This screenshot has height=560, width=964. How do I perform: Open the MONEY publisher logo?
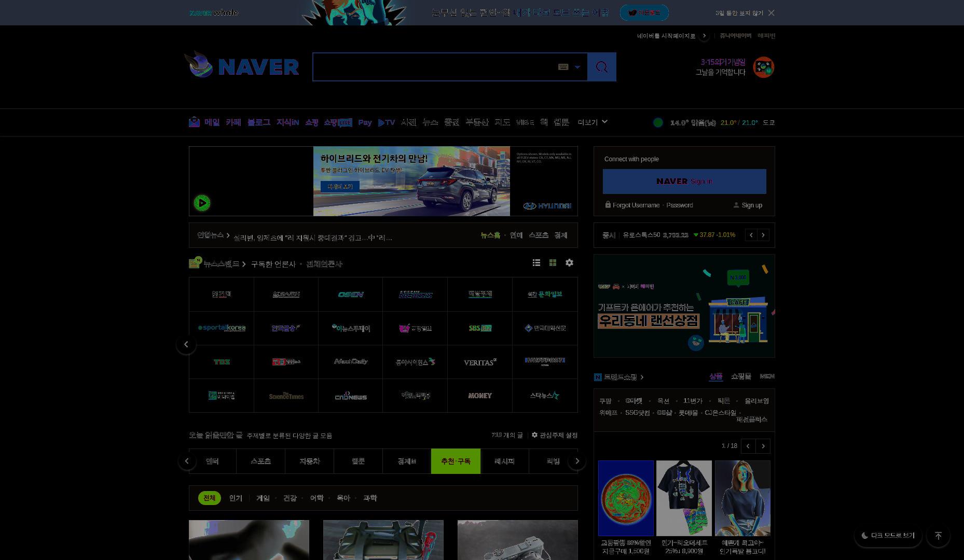[480, 396]
